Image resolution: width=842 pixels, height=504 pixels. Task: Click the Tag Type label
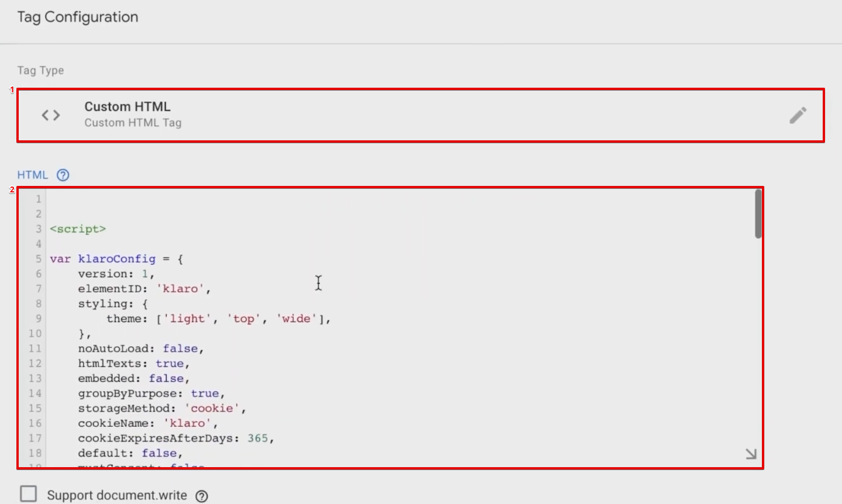pyautogui.click(x=40, y=70)
